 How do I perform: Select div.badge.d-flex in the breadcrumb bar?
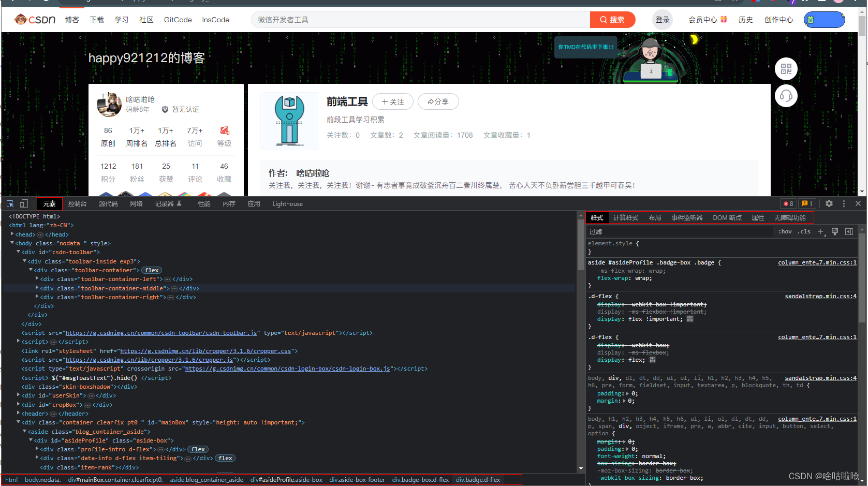point(478,480)
